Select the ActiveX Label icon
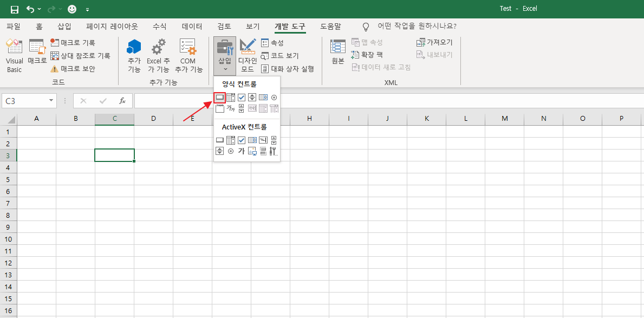The width and height of the screenshot is (644, 318). tap(242, 151)
